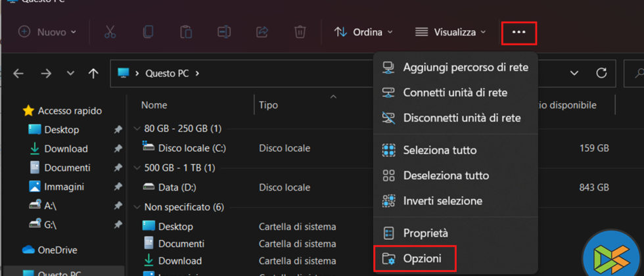
Task: Click the Share arrow icon
Action: (x=262, y=32)
